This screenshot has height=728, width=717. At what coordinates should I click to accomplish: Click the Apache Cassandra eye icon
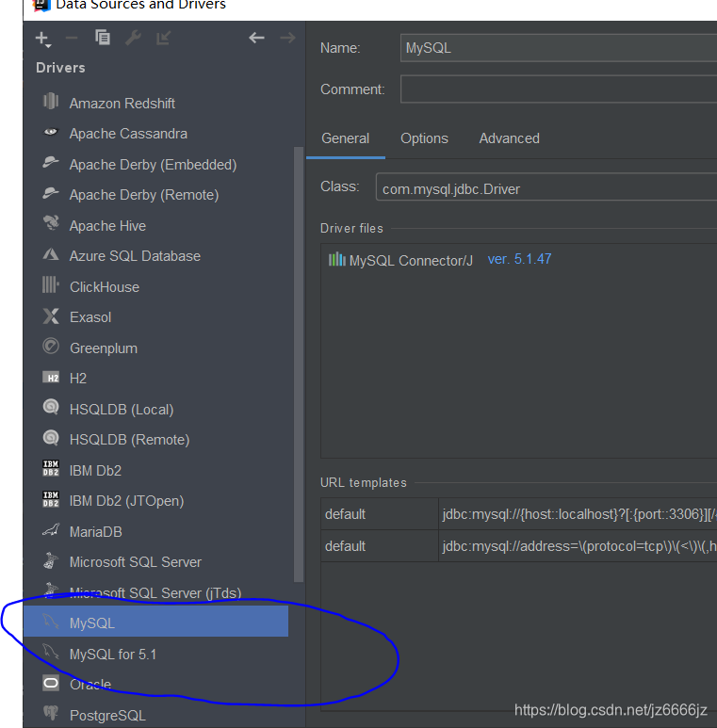(x=51, y=132)
